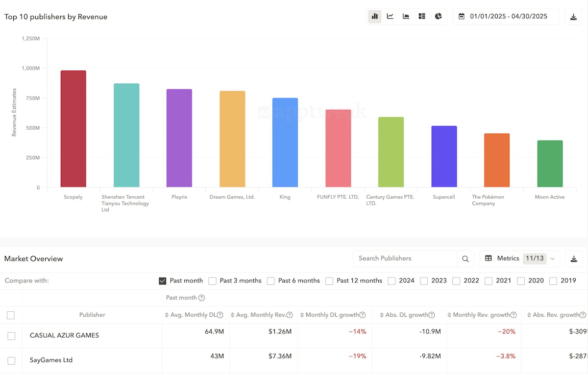Click the King blue bar
Image resolution: width=588 pixels, height=374 pixels.
coord(285,142)
